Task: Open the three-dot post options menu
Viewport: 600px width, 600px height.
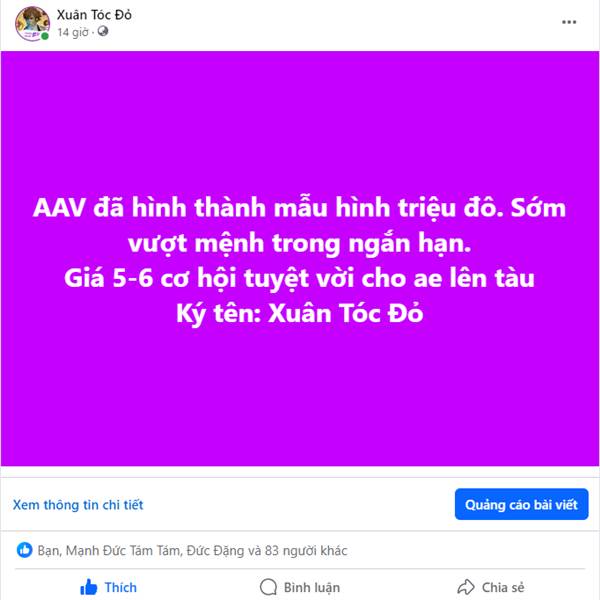Action: (x=569, y=22)
